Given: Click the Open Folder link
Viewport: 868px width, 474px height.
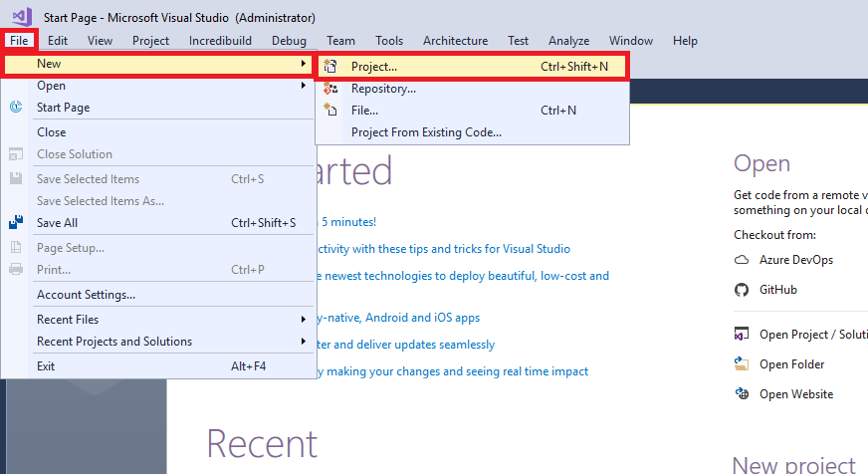Looking at the screenshot, I should 792,364.
